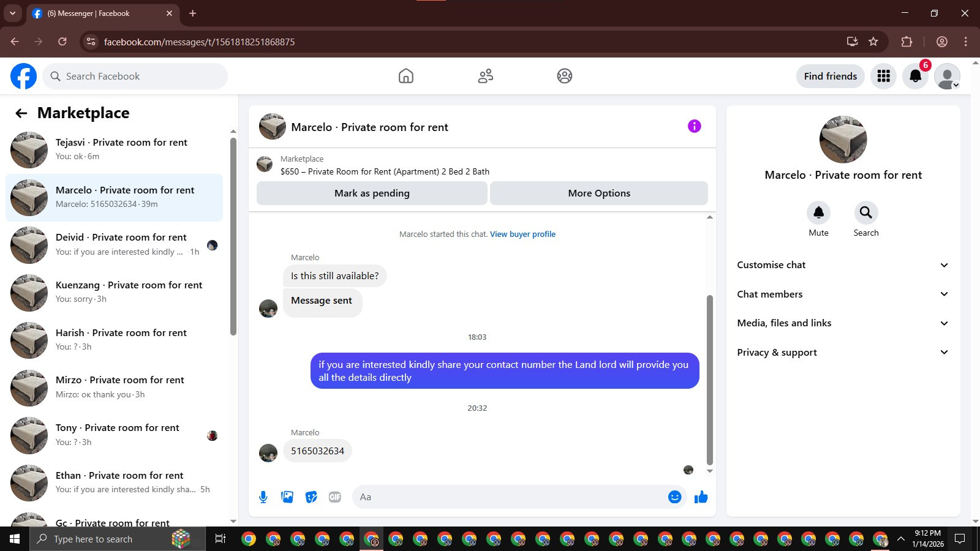Click More Options button
The height and width of the screenshot is (551, 980).
click(599, 193)
